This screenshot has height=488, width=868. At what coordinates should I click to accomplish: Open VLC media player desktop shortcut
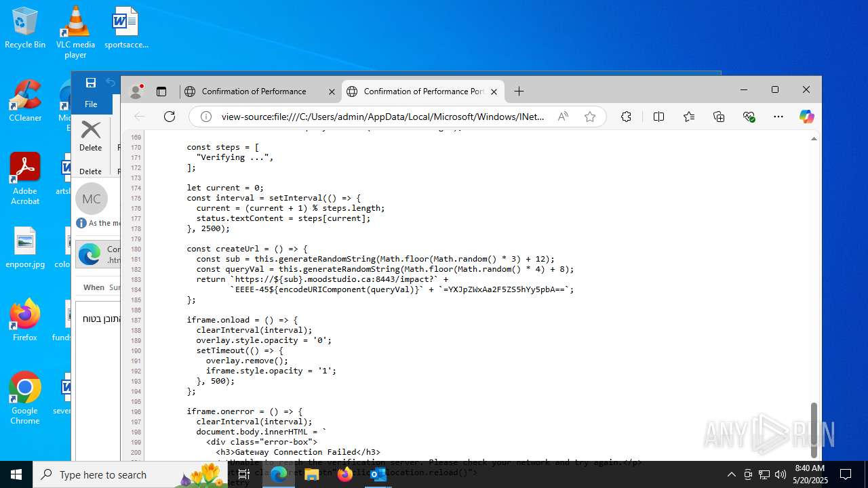[x=75, y=33]
